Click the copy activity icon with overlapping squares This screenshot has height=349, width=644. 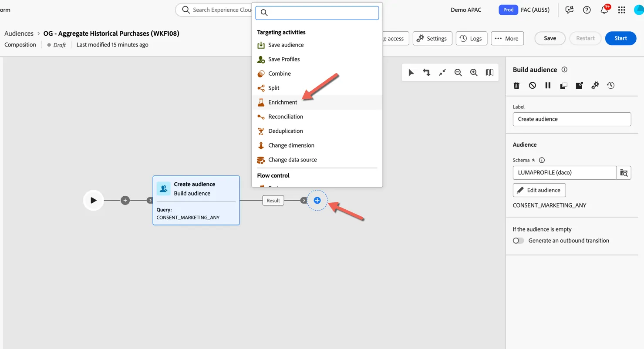pyautogui.click(x=563, y=85)
